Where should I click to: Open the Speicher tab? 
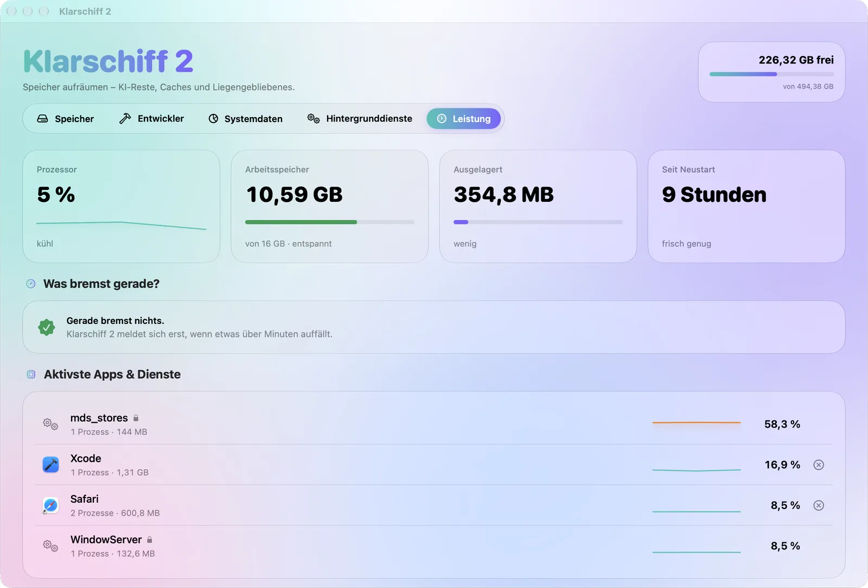65,119
